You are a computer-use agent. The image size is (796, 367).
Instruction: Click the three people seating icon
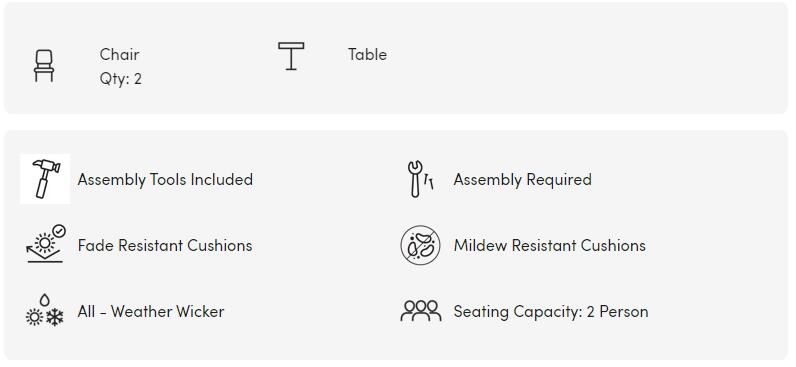[x=421, y=311]
